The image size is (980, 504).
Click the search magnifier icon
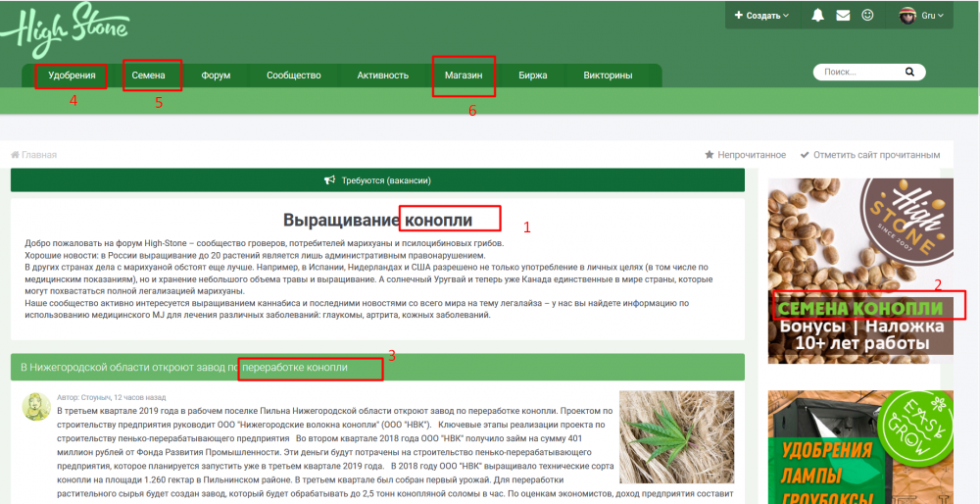click(x=909, y=73)
